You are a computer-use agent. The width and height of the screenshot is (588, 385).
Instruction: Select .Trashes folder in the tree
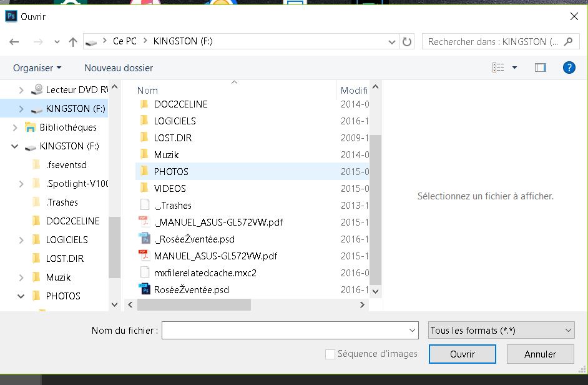56,202
